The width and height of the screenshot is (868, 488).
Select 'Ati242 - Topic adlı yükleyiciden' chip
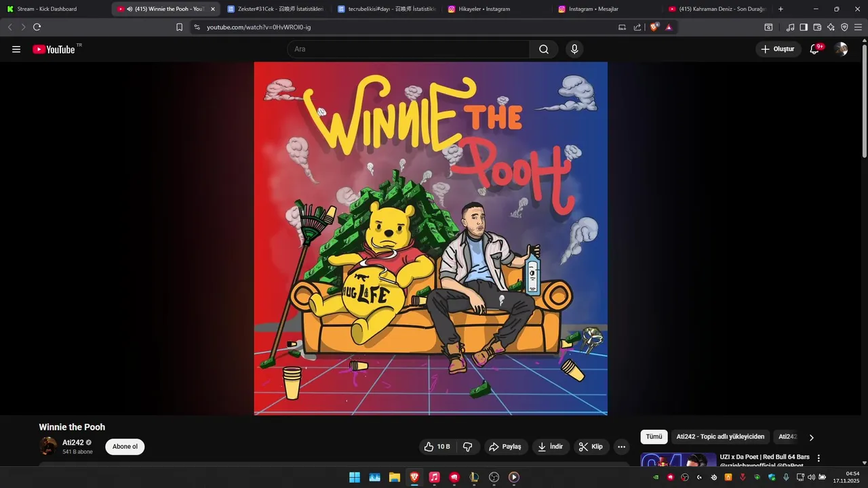click(x=720, y=437)
